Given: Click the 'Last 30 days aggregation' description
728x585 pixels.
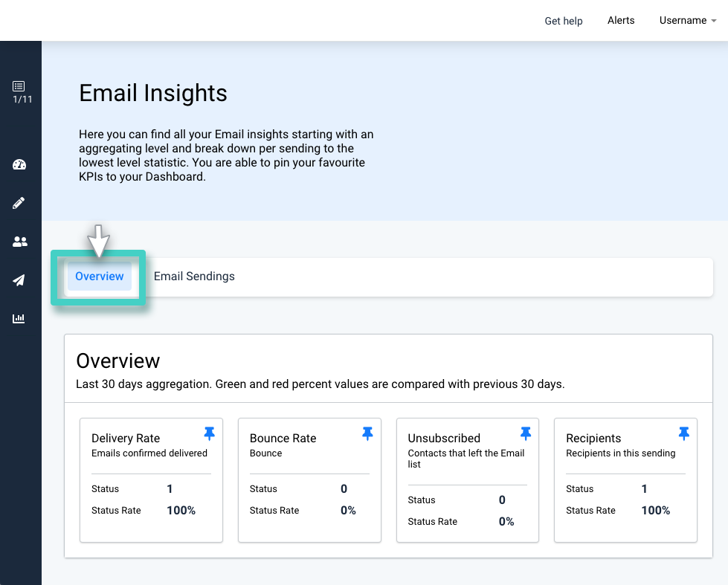Looking at the screenshot, I should point(320,384).
